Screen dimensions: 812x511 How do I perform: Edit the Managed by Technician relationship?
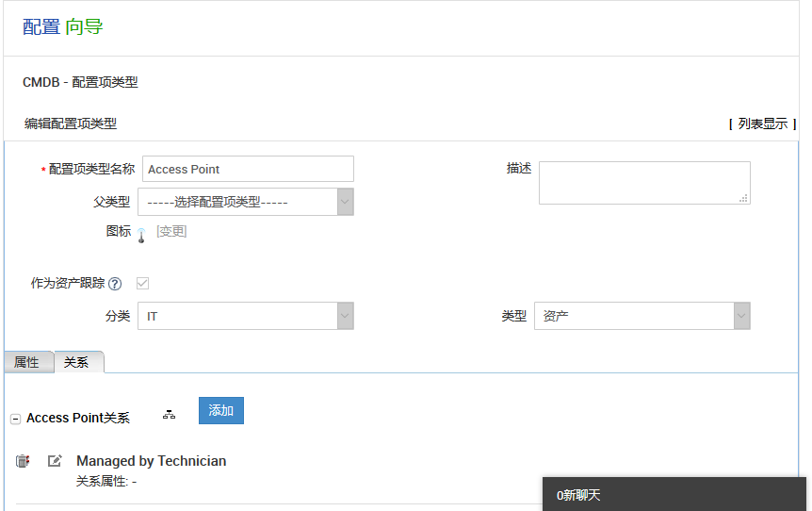tap(55, 461)
